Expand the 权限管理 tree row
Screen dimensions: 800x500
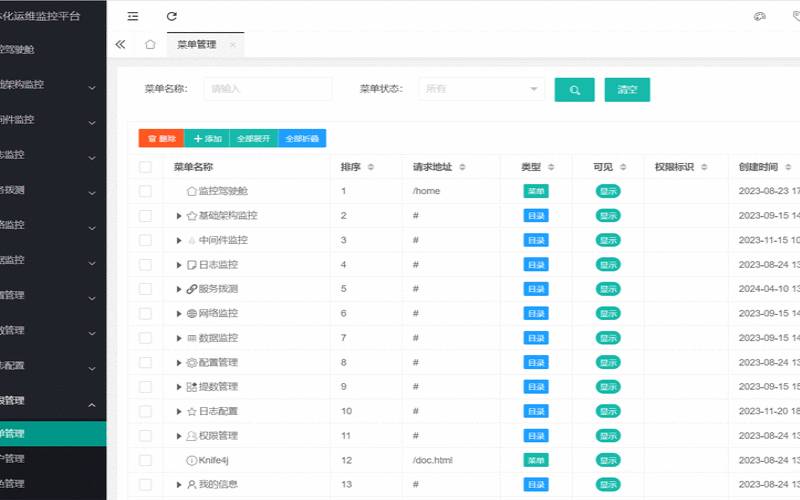179,436
